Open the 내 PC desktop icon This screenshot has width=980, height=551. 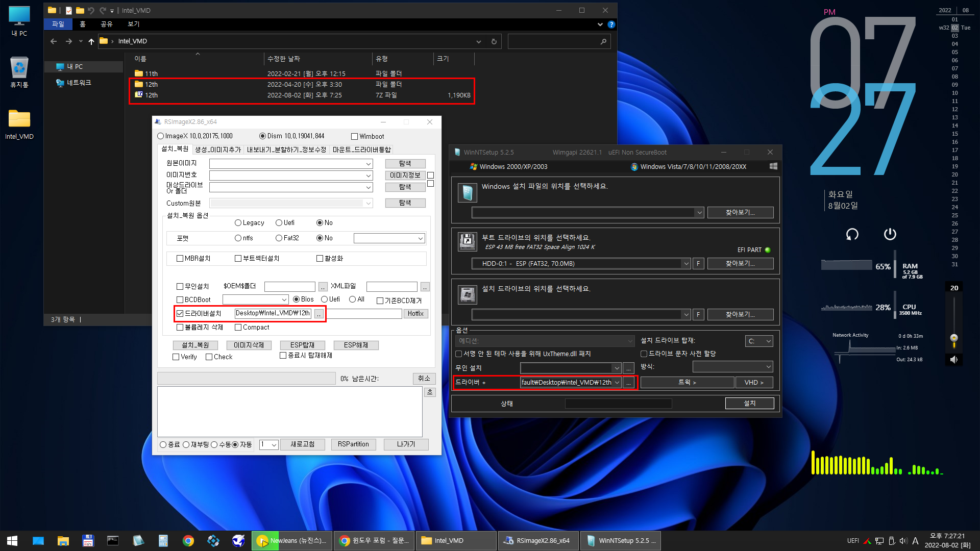19,21
